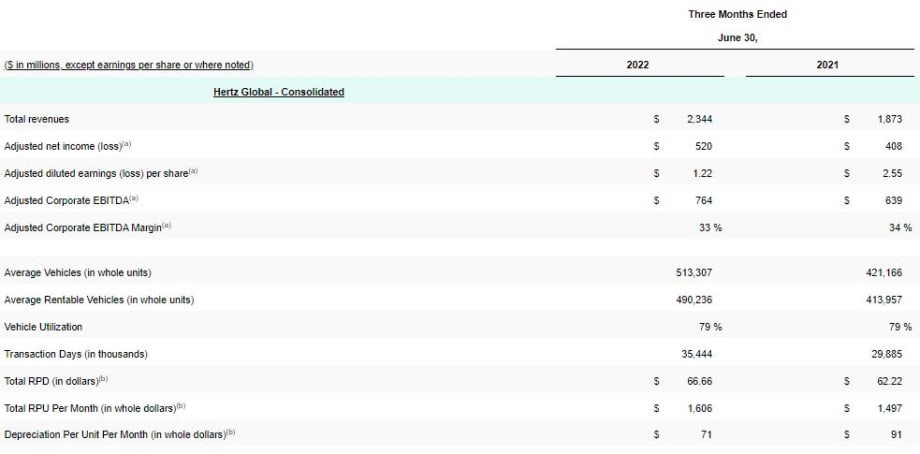The height and width of the screenshot is (454, 920).
Task: Click adjusted net income value 408
Action: click(x=894, y=147)
